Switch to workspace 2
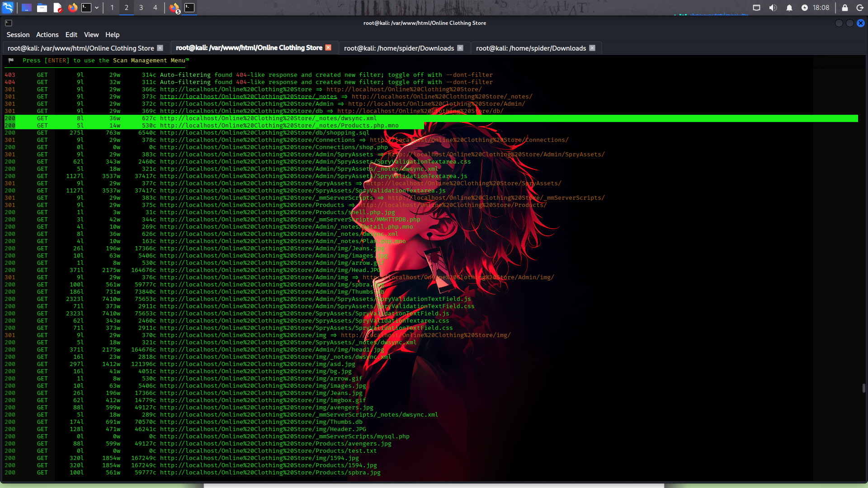This screenshot has height=488, width=868. [127, 8]
